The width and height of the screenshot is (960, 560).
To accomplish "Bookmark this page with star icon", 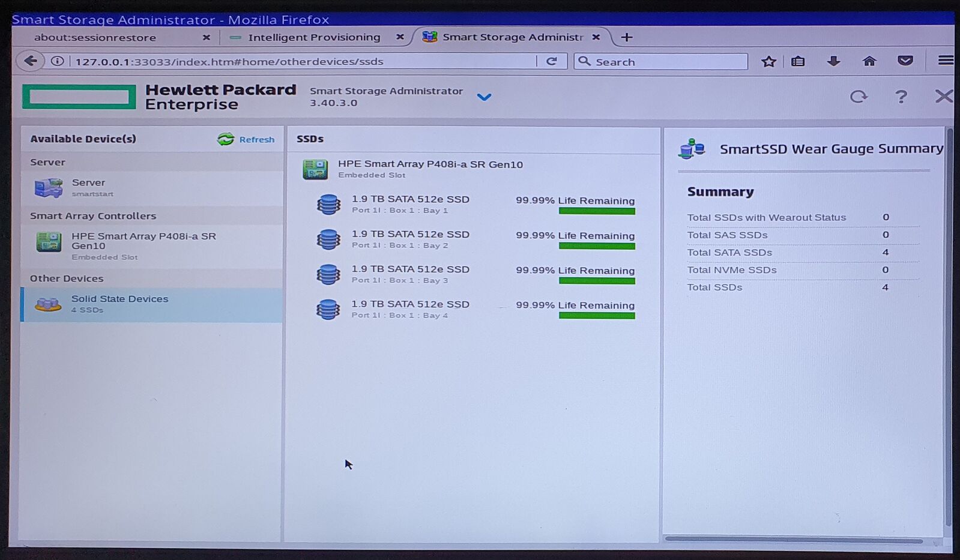I will click(x=768, y=61).
